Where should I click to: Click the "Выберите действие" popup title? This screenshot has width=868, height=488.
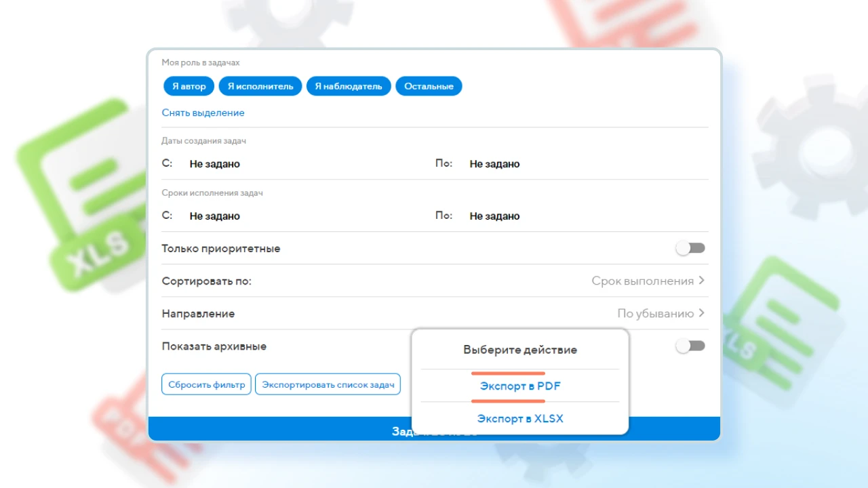click(x=520, y=350)
